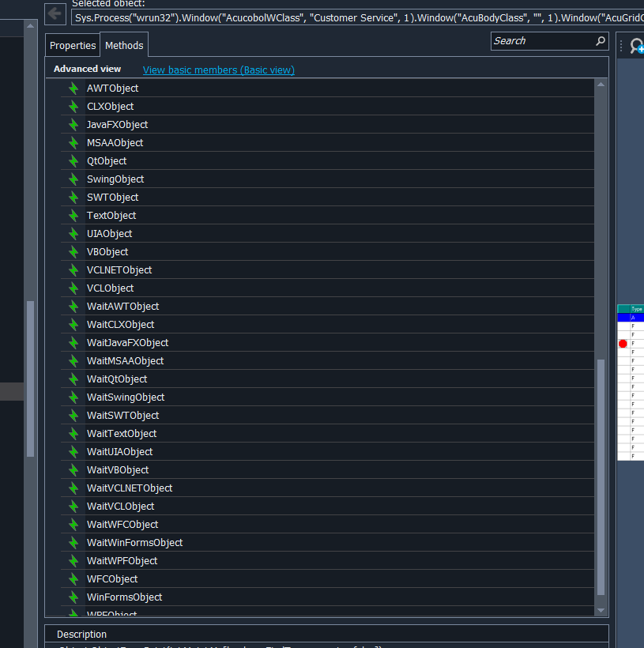The width and height of the screenshot is (644, 648).
Task: Click the green icon next to MSAAObject
Action: [73, 143]
